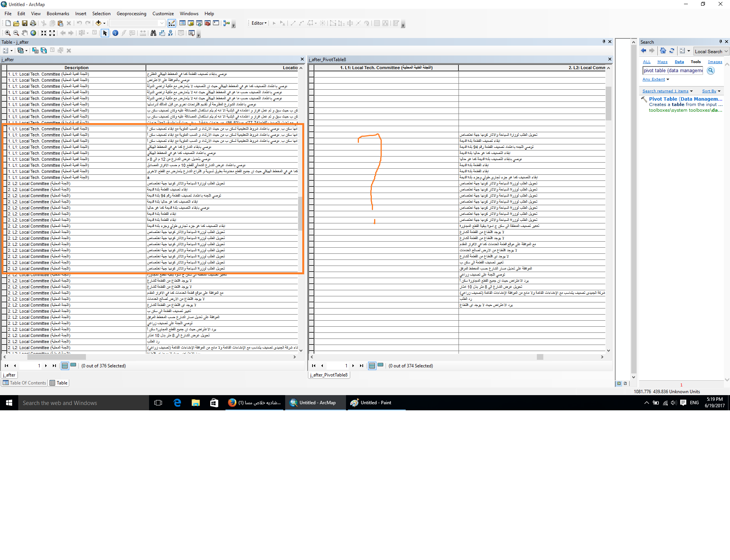730x560 pixels.
Task: Open the Editor dropdown menu
Action: [x=259, y=23]
